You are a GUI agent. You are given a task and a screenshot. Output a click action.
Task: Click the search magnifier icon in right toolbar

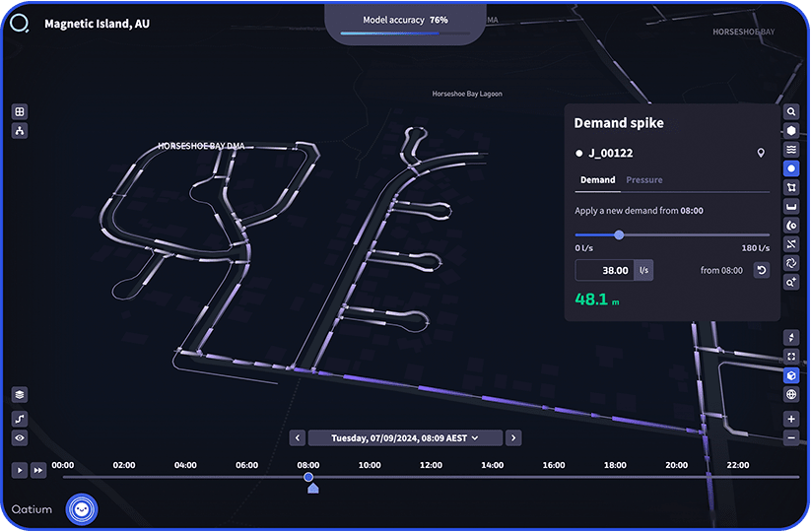(791, 112)
